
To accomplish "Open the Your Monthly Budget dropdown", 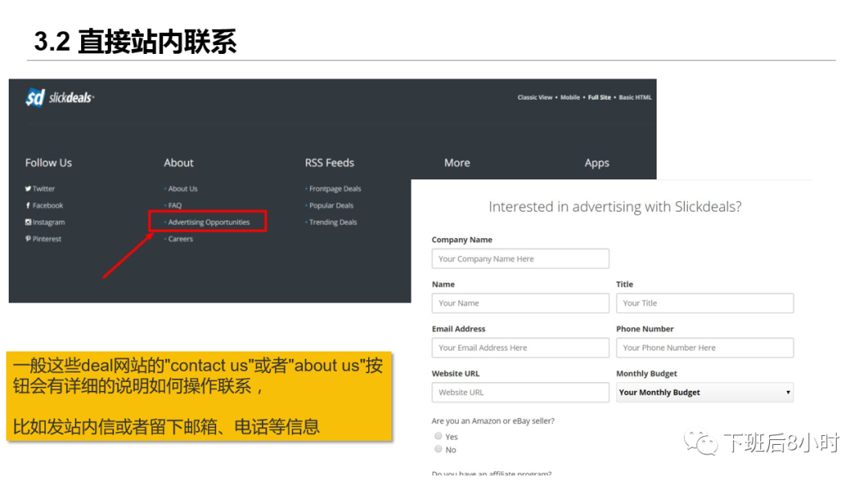I will point(705,392).
